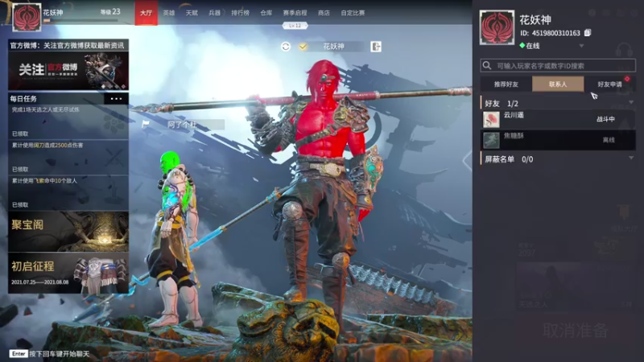This screenshot has height=362, width=644.
Task: Click the 等级 23 level label
Action: point(110,12)
